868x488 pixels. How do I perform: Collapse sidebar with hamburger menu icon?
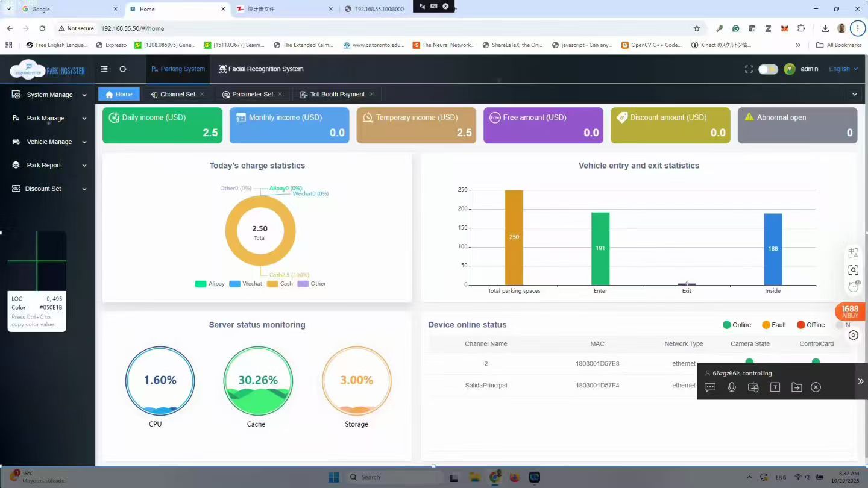[104, 69]
